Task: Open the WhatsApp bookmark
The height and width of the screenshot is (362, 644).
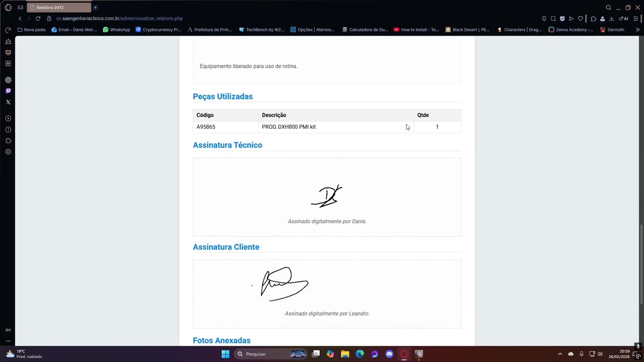Action: click(116, 30)
